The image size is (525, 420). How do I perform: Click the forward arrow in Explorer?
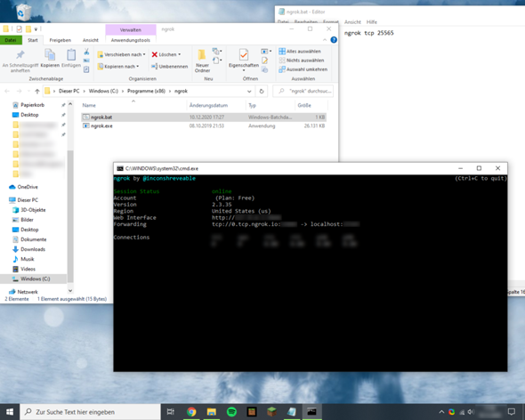pos(19,91)
